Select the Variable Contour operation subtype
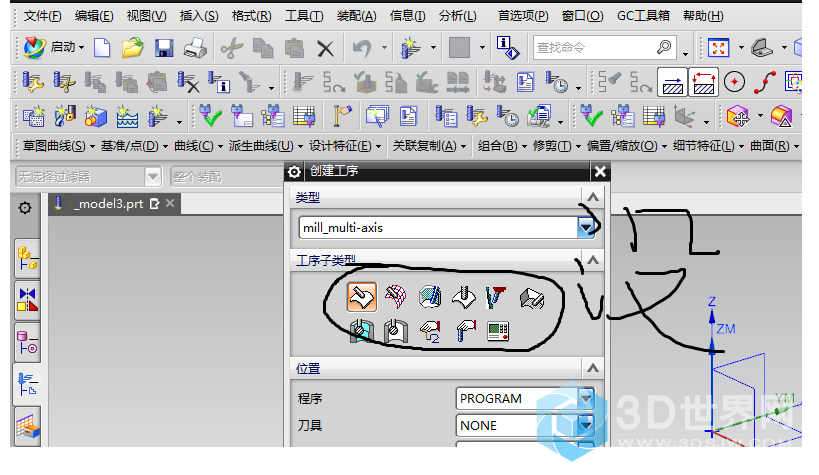 (x=361, y=297)
